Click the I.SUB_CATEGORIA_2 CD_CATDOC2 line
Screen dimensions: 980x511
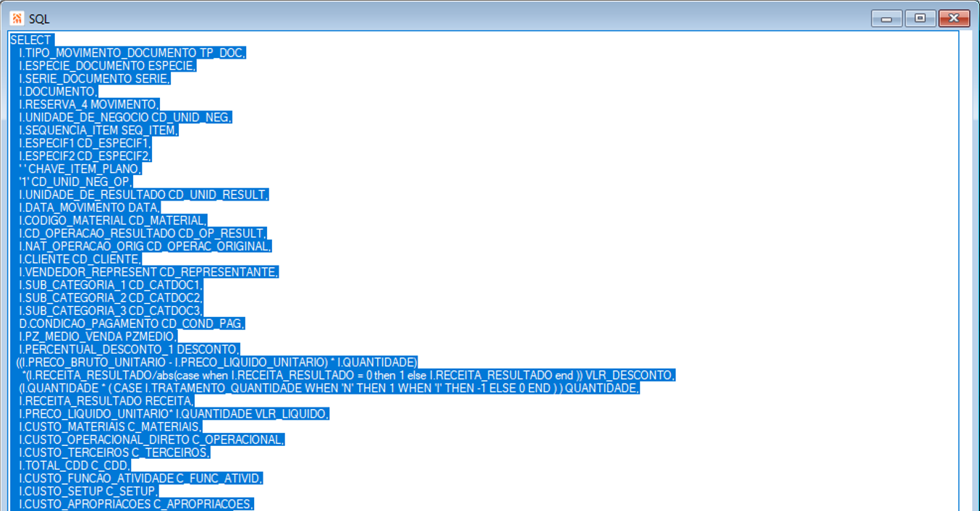click(111, 297)
